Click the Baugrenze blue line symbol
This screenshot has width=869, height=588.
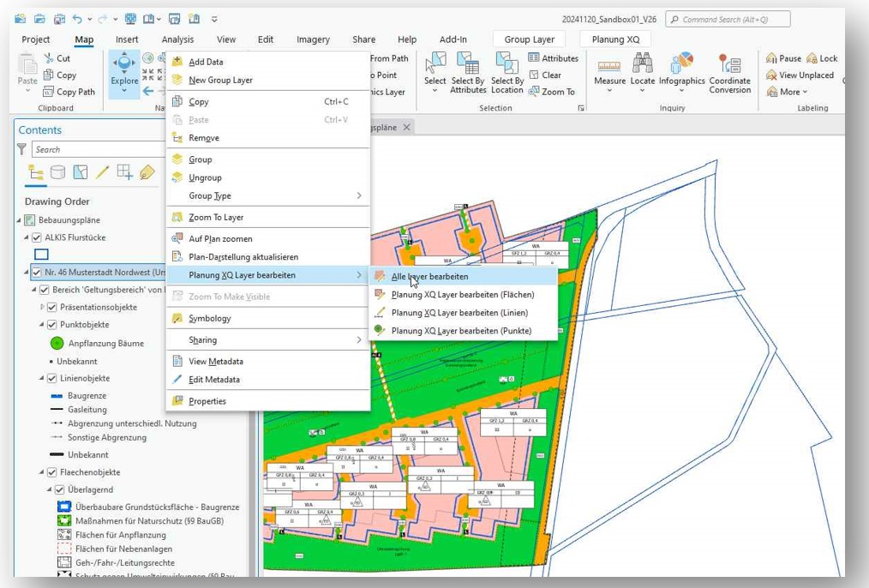click(57, 396)
